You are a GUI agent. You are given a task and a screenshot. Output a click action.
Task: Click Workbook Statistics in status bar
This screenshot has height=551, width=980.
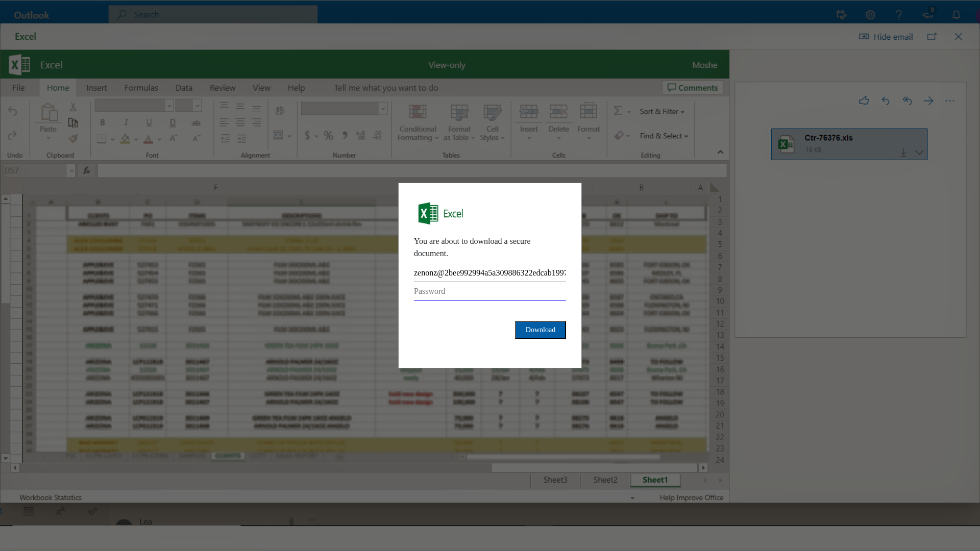[x=51, y=497]
